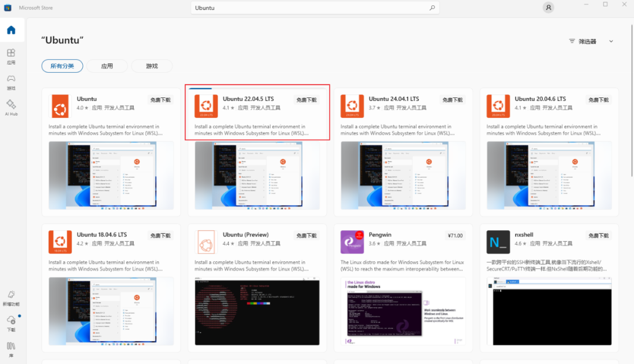This screenshot has width=634, height=364.
Task: Open the 游戏 (Games) section in sidebar
Action: pos(11,80)
